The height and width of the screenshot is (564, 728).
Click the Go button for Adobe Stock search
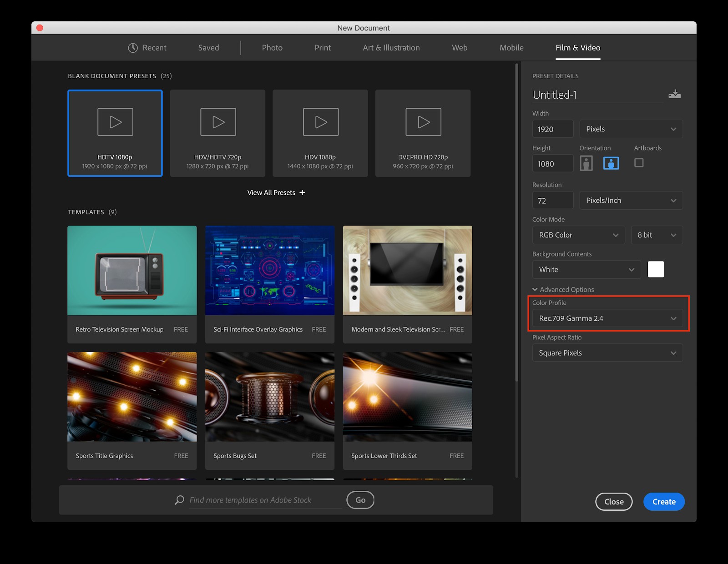point(360,500)
